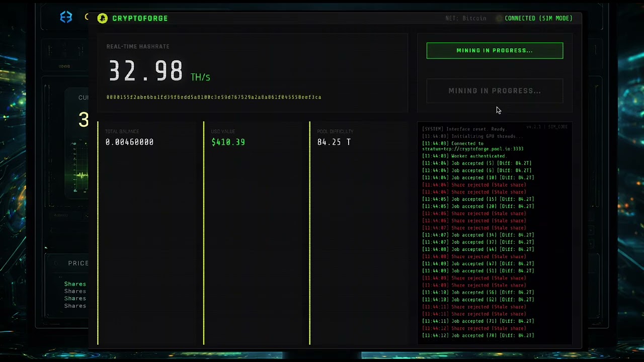Click the TOTAL BALANCE label
The width and height of the screenshot is (644, 362).
tap(122, 132)
